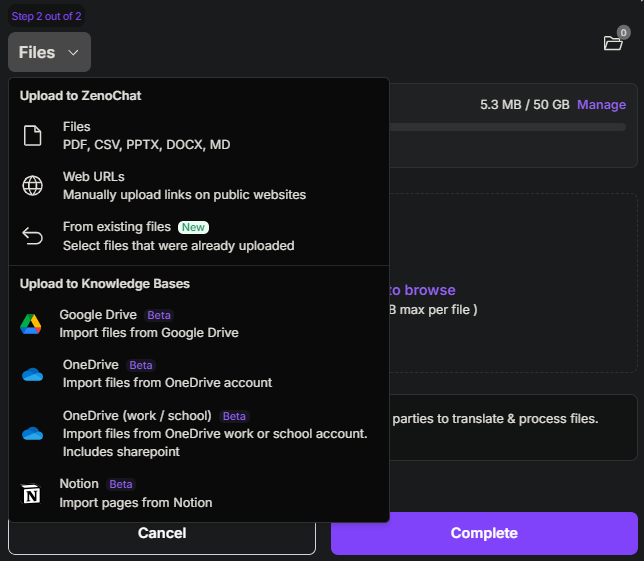The width and height of the screenshot is (644, 561).
Task: Choose Google Drive import option
Action: tap(199, 324)
